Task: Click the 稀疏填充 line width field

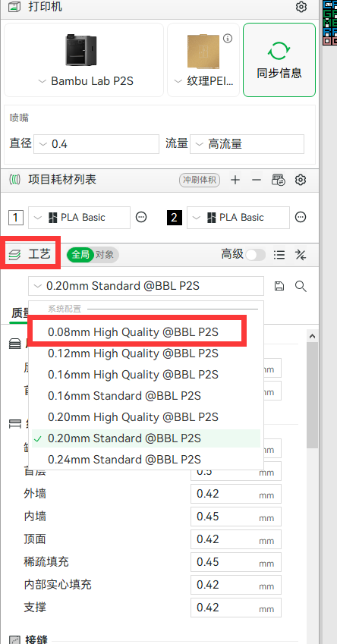Action: (x=236, y=562)
